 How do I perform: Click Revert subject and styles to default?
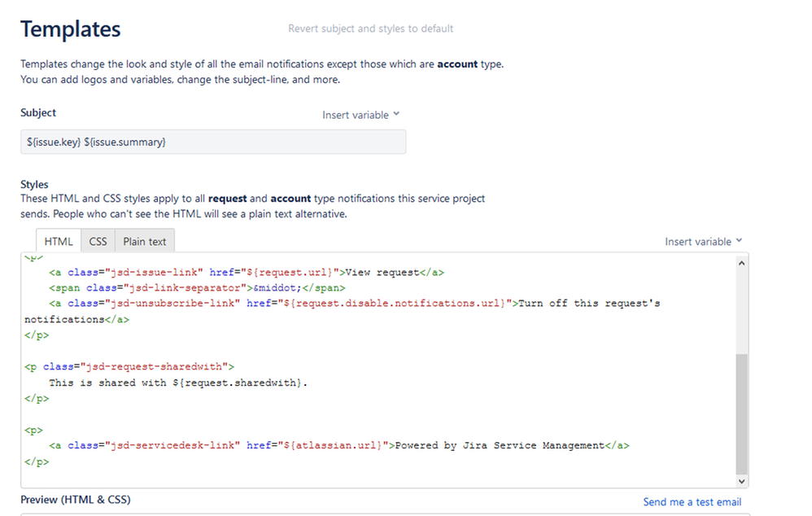click(x=370, y=28)
